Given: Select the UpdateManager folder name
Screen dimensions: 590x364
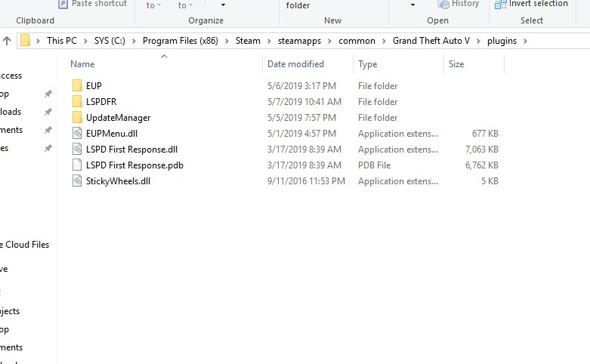Looking at the screenshot, I should click(118, 118).
